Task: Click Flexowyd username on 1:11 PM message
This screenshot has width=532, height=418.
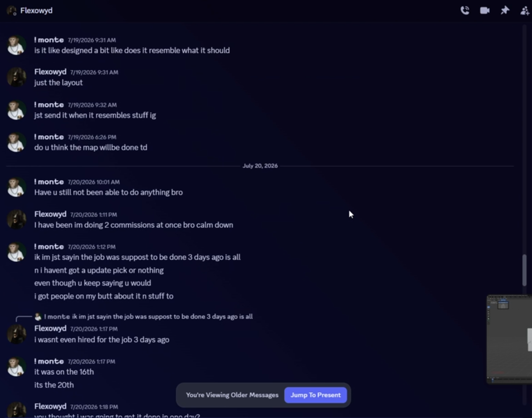Action: (x=50, y=214)
